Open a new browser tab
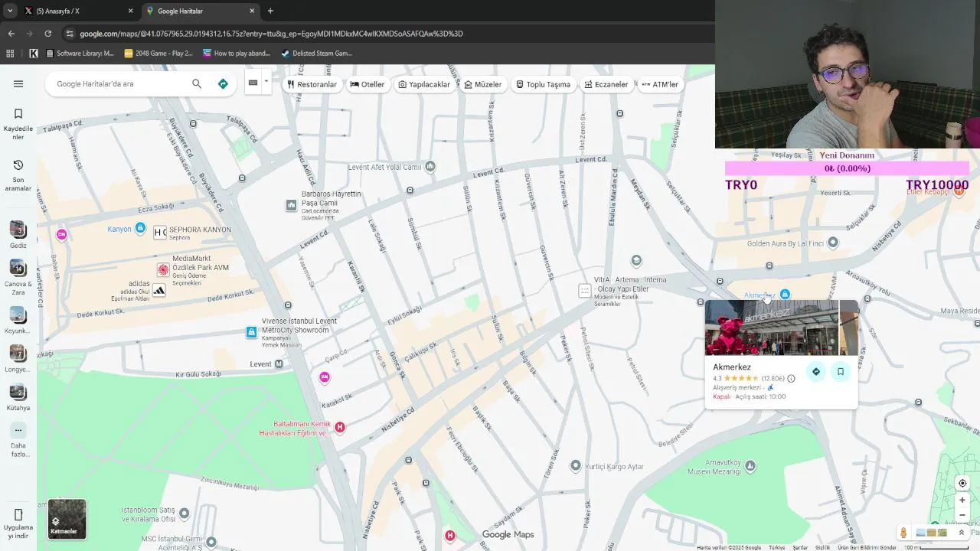Image resolution: width=980 pixels, height=551 pixels. 270,11
